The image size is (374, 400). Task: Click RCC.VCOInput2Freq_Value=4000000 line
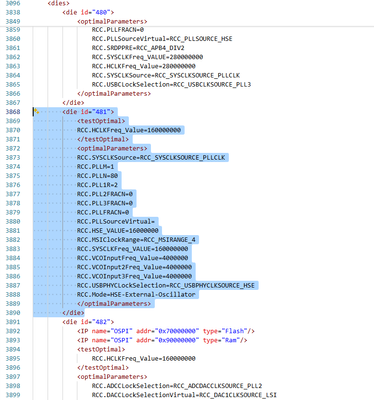click(x=134, y=267)
